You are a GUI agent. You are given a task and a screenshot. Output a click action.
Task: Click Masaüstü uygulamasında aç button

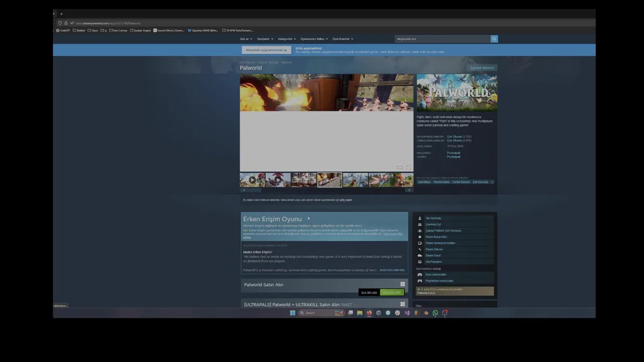coord(266,50)
